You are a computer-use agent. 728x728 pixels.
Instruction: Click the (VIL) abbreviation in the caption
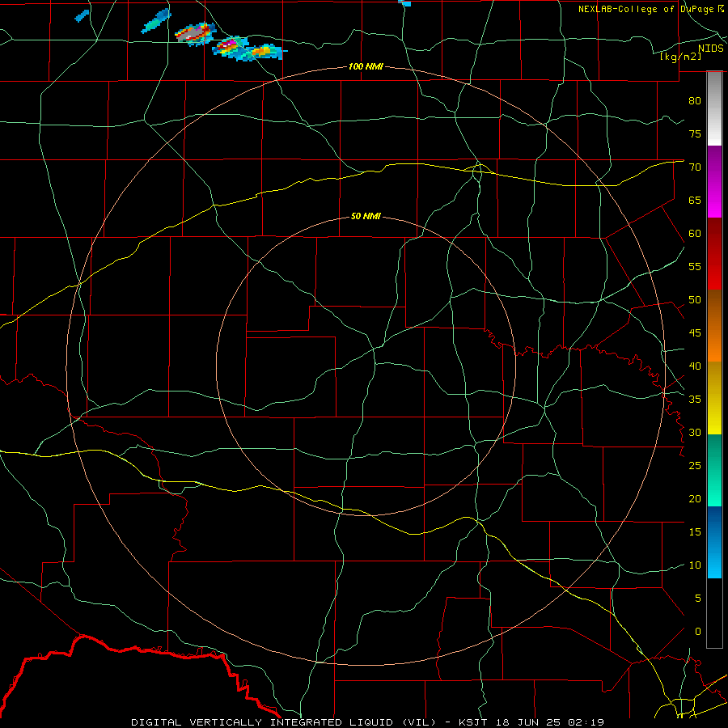(x=418, y=722)
